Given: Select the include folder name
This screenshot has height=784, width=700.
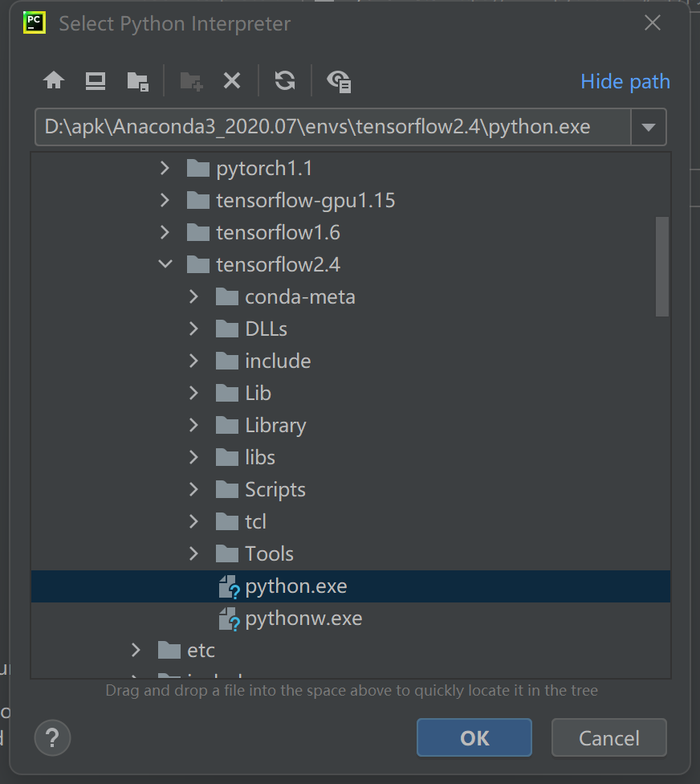Looking at the screenshot, I should pyautogui.click(x=279, y=361).
